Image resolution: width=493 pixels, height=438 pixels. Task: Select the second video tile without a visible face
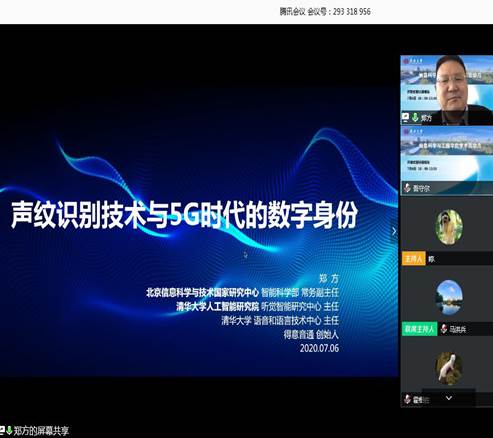point(447,161)
